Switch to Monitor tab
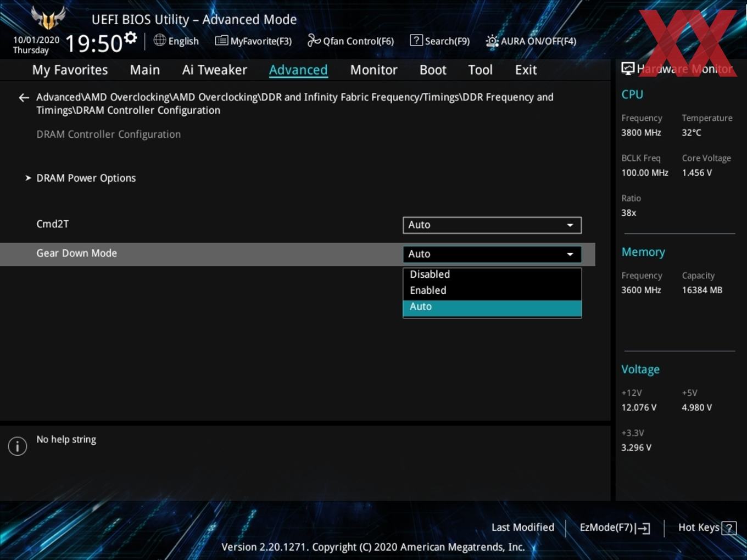 (374, 70)
